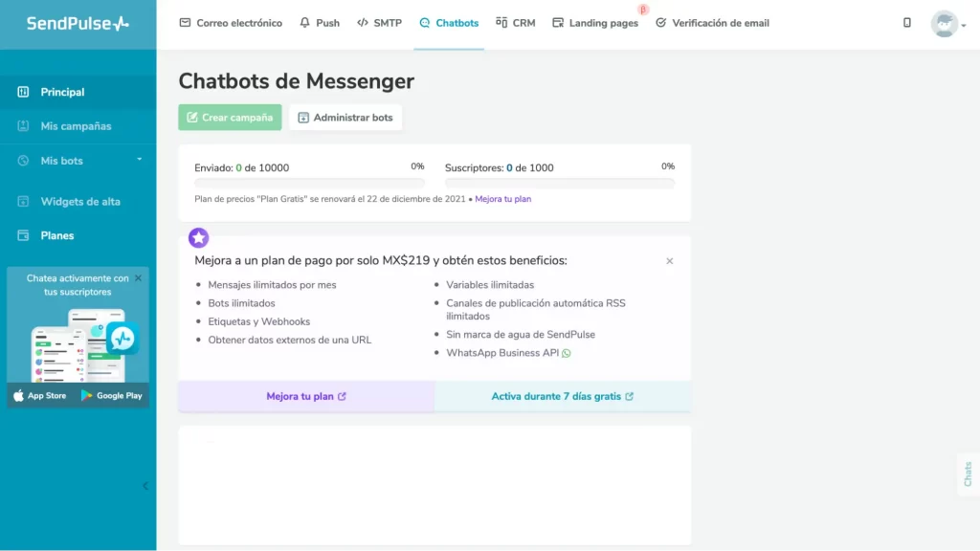Open Widgets de alta in sidebar

78,201
